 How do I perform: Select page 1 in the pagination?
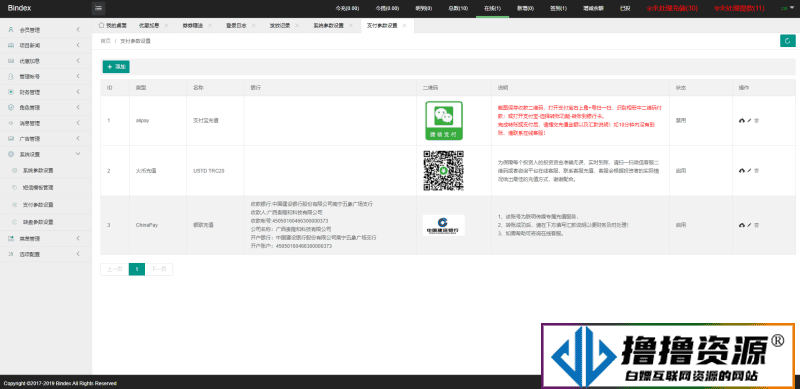(137, 270)
